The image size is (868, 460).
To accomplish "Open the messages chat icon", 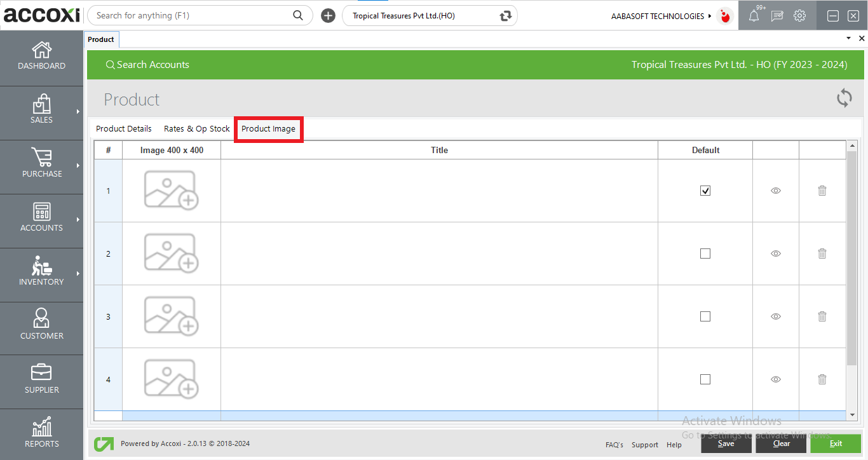I will pos(776,17).
